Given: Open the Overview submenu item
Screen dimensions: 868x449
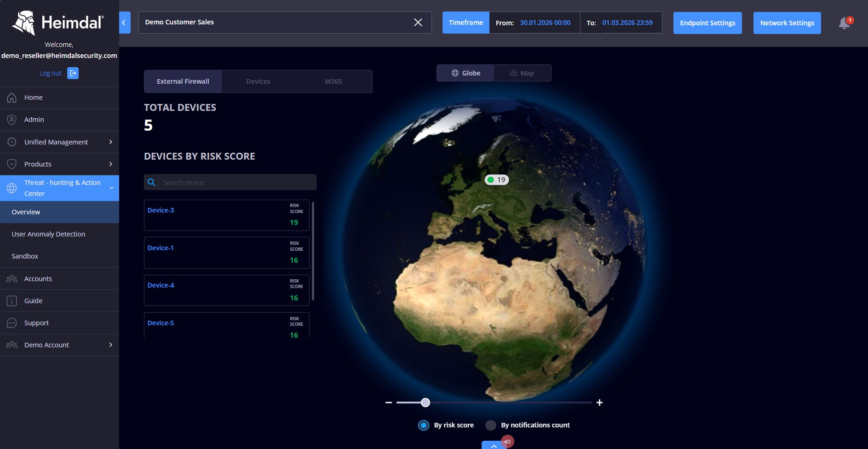Looking at the screenshot, I should [x=59, y=212].
